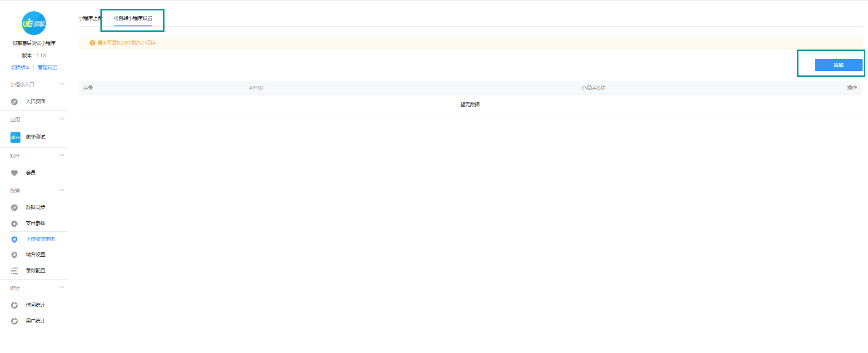Collapse the 小程序入口 section chevron

pyautogui.click(x=62, y=84)
